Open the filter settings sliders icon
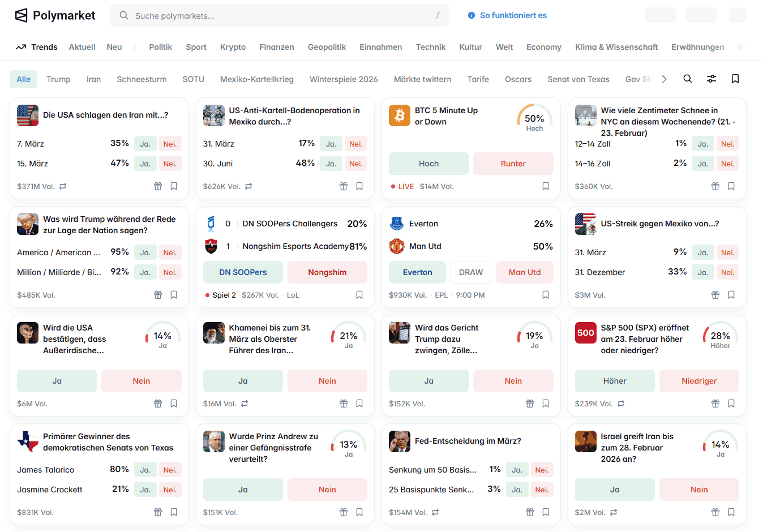 (711, 79)
